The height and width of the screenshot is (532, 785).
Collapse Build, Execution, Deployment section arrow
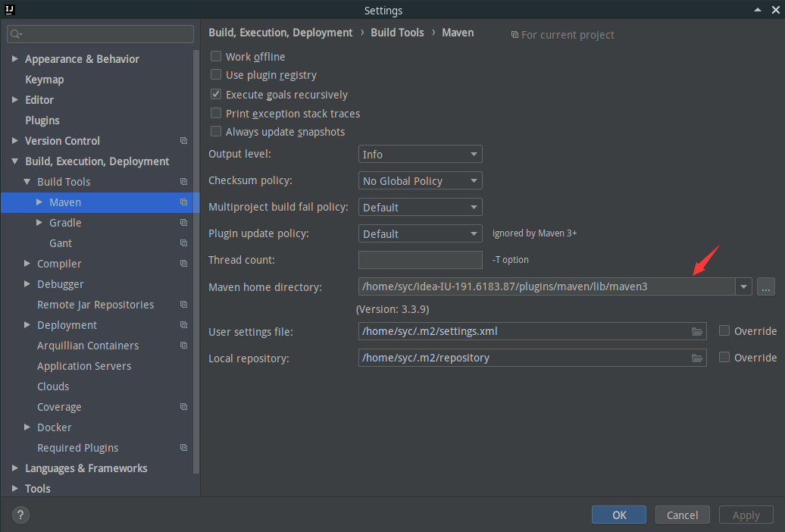(x=15, y=161)
